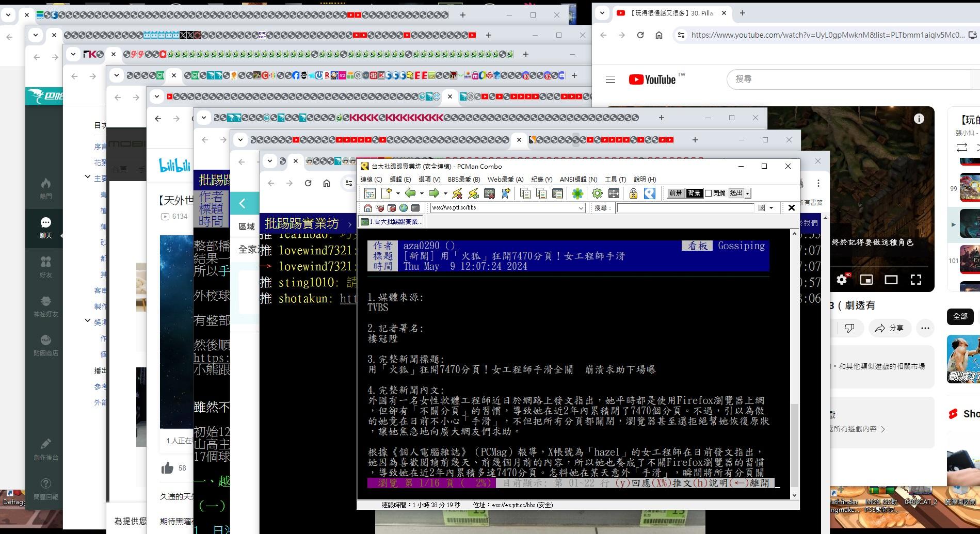Click install app icon in YouTube address bar
Viewport: 980px width, 534px height.
pyautogui.click(x=973, y=35)
